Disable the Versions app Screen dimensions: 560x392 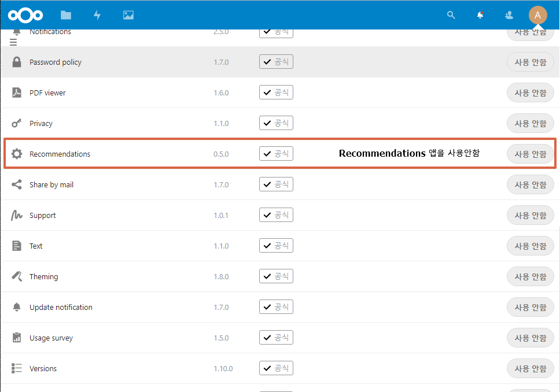pyautogui.click(x=530, y=368)
